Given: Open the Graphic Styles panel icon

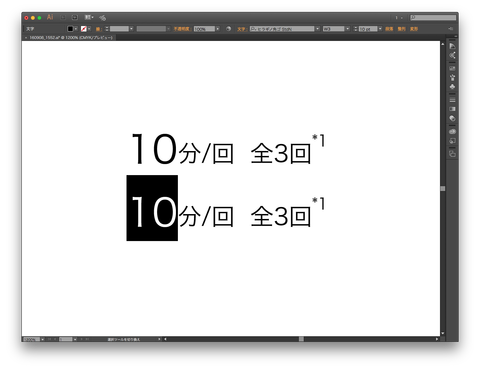Looking at the screenshot, I should click(x=452, y=141).
